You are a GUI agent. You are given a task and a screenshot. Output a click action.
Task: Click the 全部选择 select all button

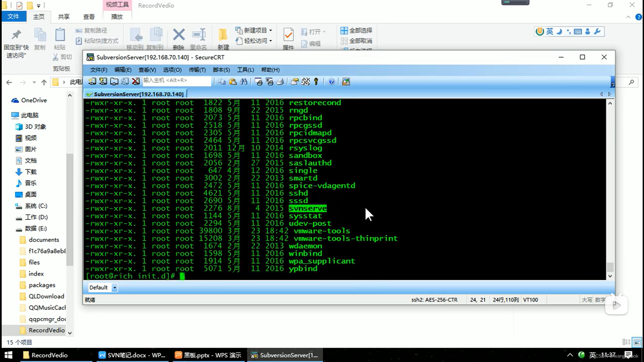coord(356,31)
